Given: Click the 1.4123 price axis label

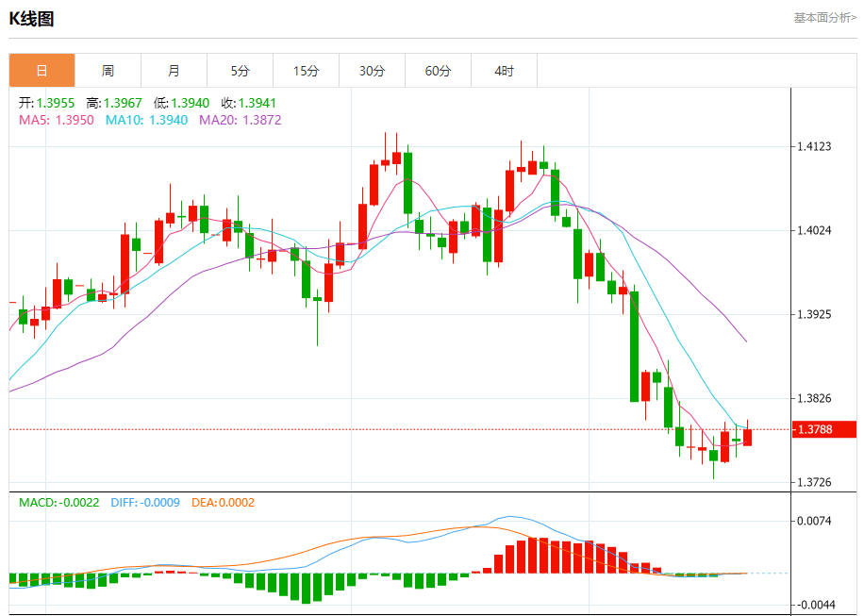Looking at the screenshot, I should pos(814,146).
